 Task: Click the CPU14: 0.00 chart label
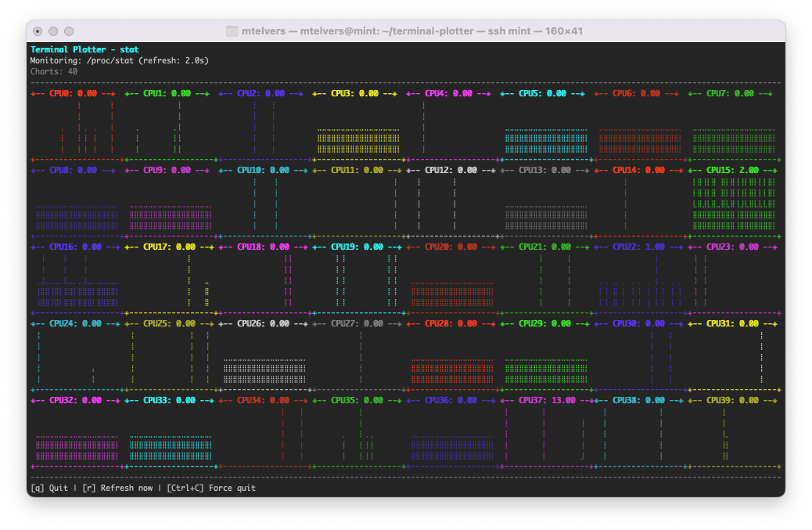[638, 171]
